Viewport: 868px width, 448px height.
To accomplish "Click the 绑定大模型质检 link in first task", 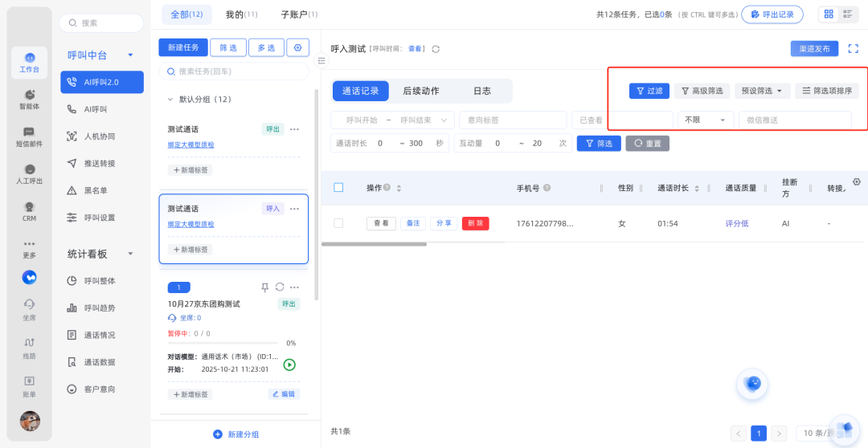I will pos(190,145).
